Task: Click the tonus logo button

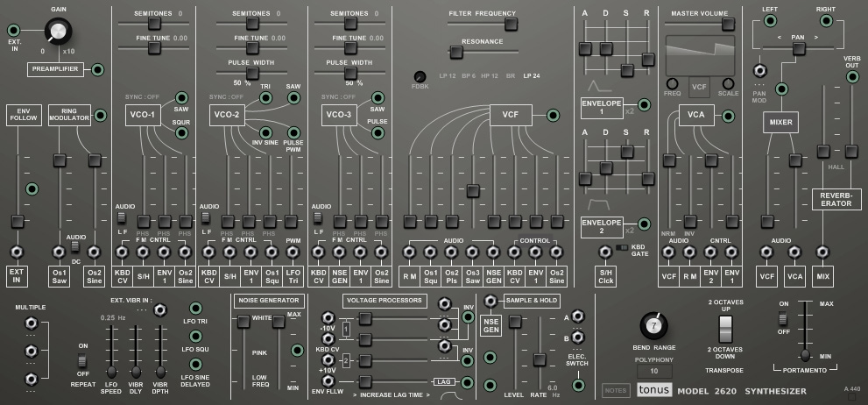Action: pos(654,389)
